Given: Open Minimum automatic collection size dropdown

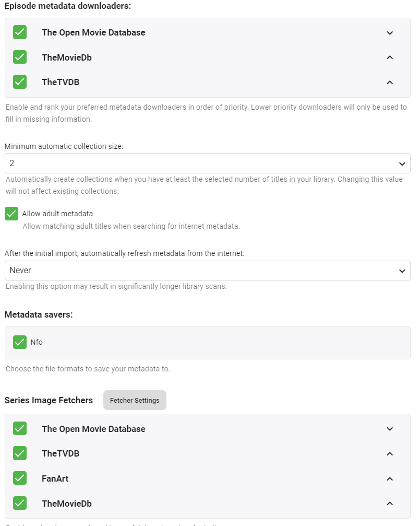Looking at the screenshot, I should tap(207, 163).
